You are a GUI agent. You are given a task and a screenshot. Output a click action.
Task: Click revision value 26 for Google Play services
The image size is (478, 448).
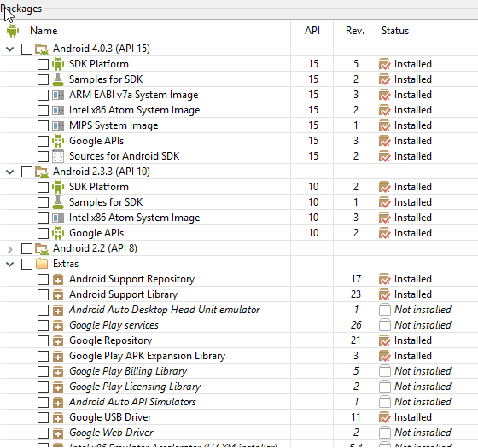pos(356,325)
